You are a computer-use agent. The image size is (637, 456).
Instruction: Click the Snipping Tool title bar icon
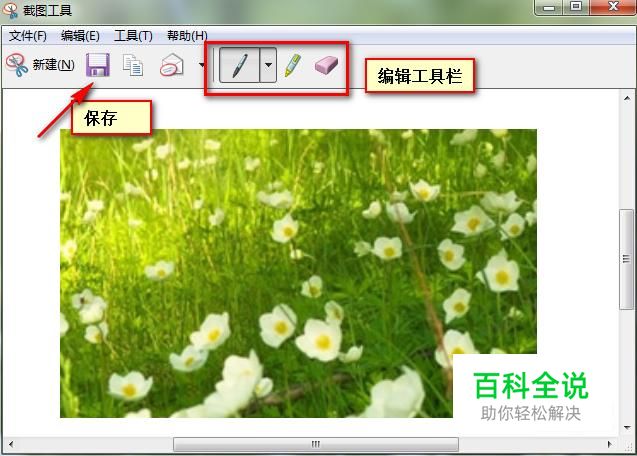(10, 10)
